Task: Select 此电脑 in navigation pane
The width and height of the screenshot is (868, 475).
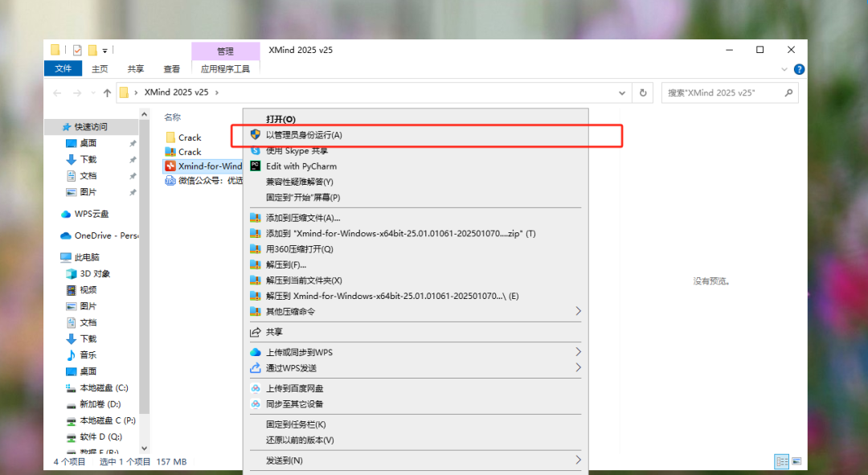Action: pyautogui.click(x=87, y=257)
